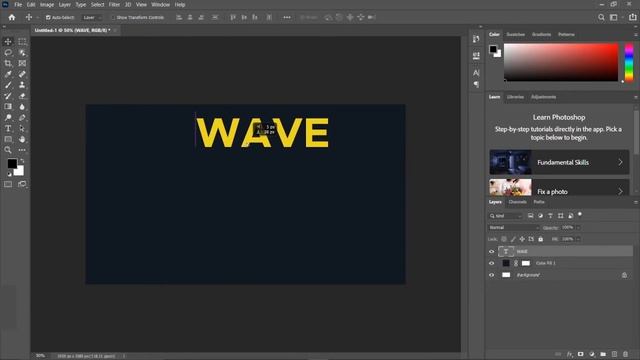The image size is (640, 360).
Task: Click the foreground color swatch in toolbox
Action: pos(12,163)
